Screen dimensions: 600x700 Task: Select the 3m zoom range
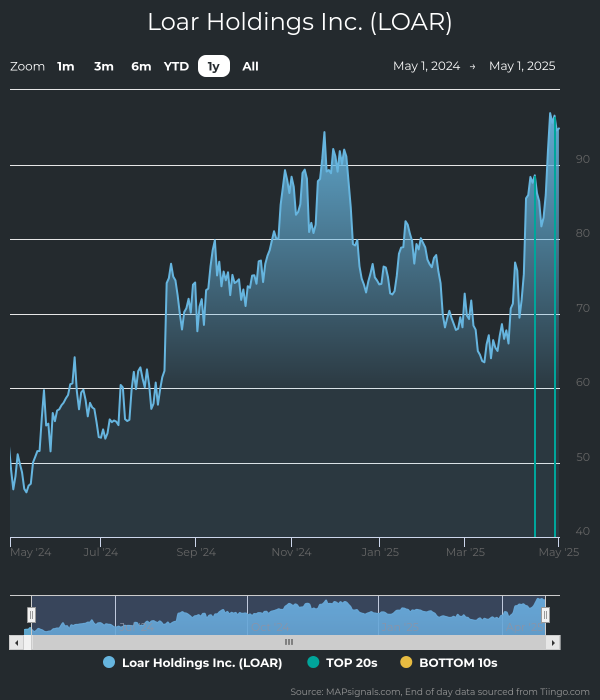pyautogui.click(x=104, y=66)
